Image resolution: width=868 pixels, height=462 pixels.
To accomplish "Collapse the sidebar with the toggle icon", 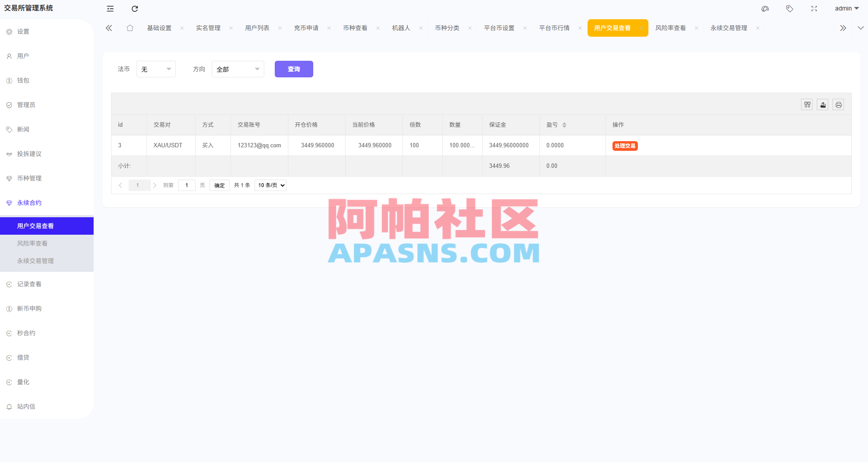I will tap(109, 8).
